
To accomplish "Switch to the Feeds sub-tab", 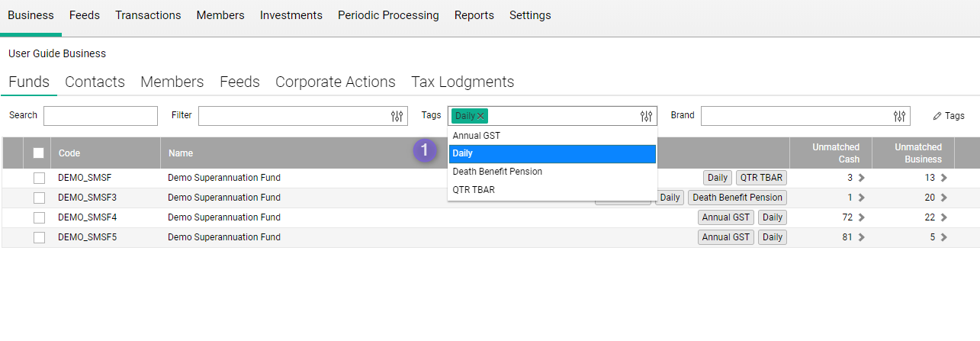I will coord(239,82).
